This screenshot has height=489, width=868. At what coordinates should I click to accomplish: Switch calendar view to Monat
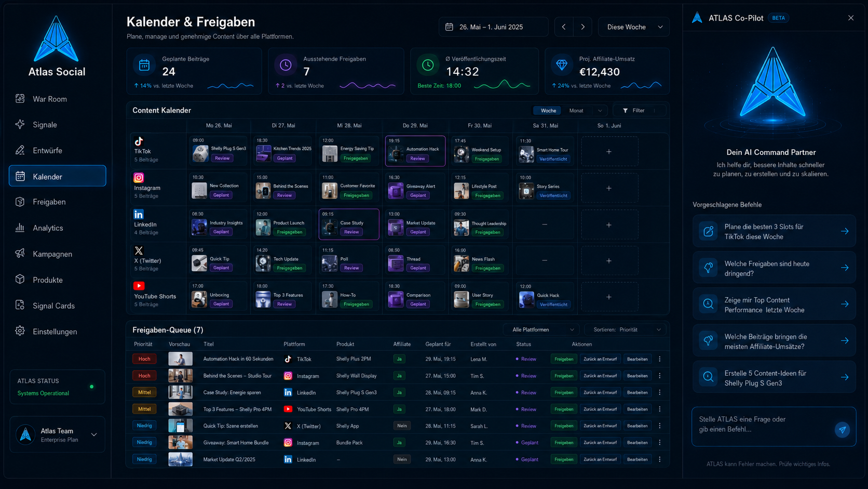[x=576, y=111]
